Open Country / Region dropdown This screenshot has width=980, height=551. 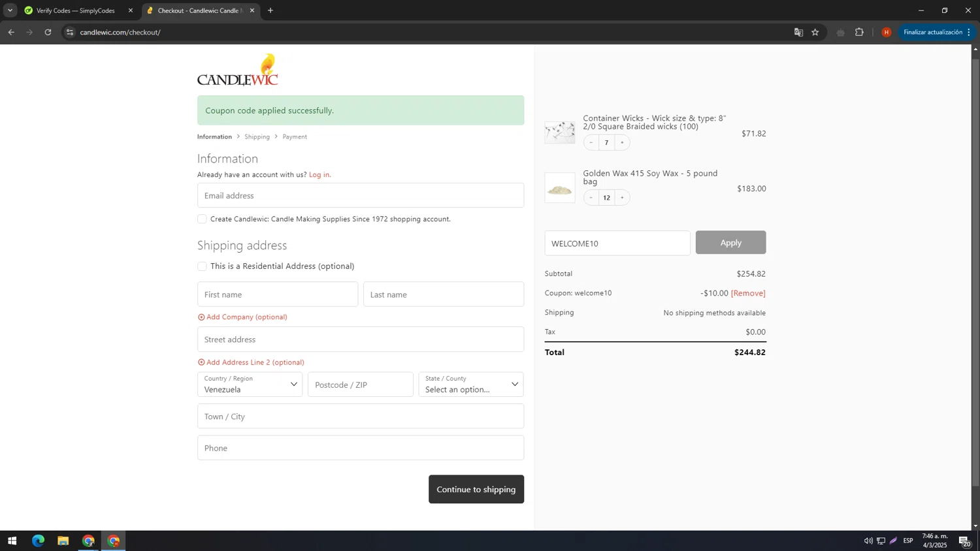pos(250,385)
